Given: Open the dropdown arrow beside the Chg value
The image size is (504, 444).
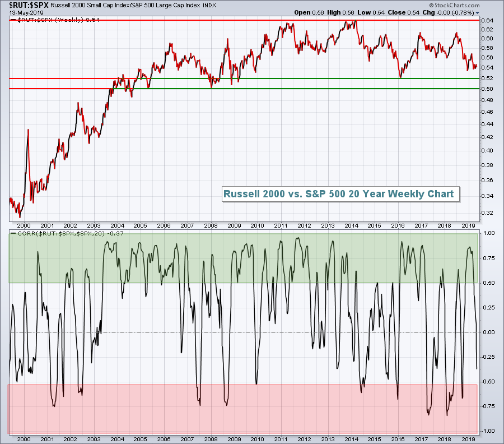Looking at the screenshot, I should click(477, 13).
